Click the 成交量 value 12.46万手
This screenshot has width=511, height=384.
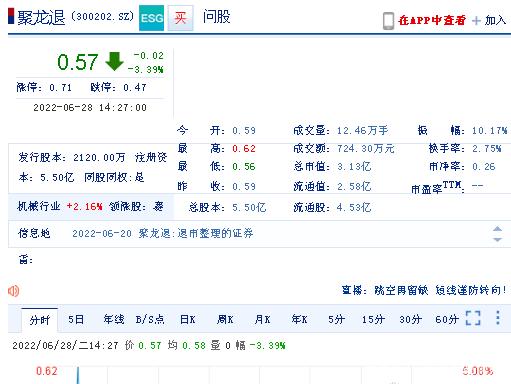(363, 130)
